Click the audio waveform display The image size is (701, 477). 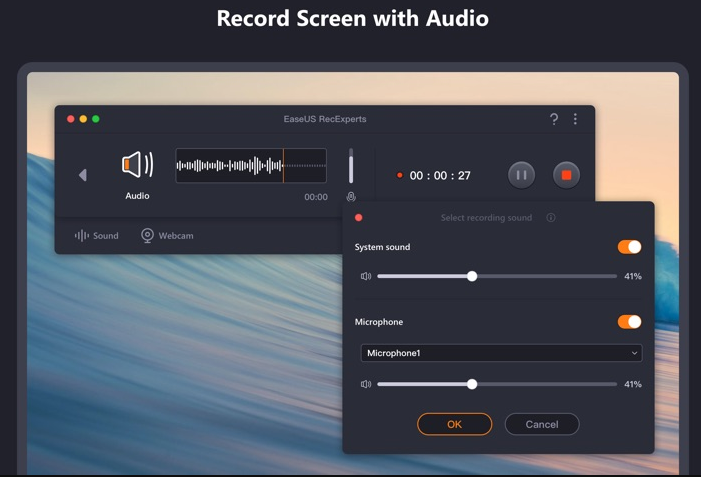click(251, 165)
